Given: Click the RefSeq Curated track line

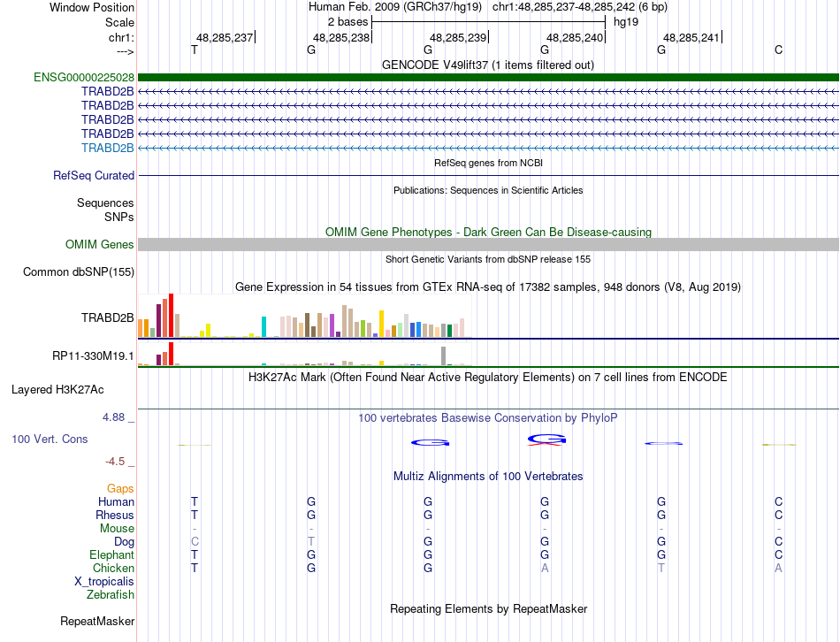Looking at the screenshot, I should 488,175.
